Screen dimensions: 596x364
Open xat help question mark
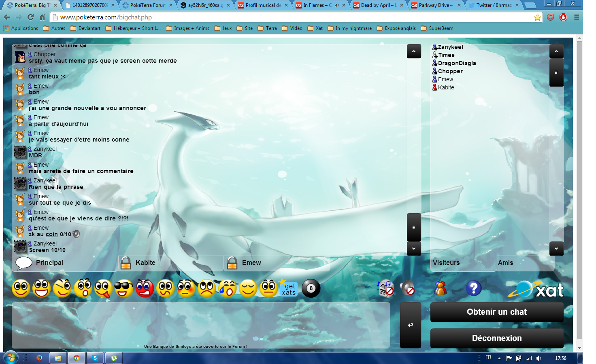[474, 288]
